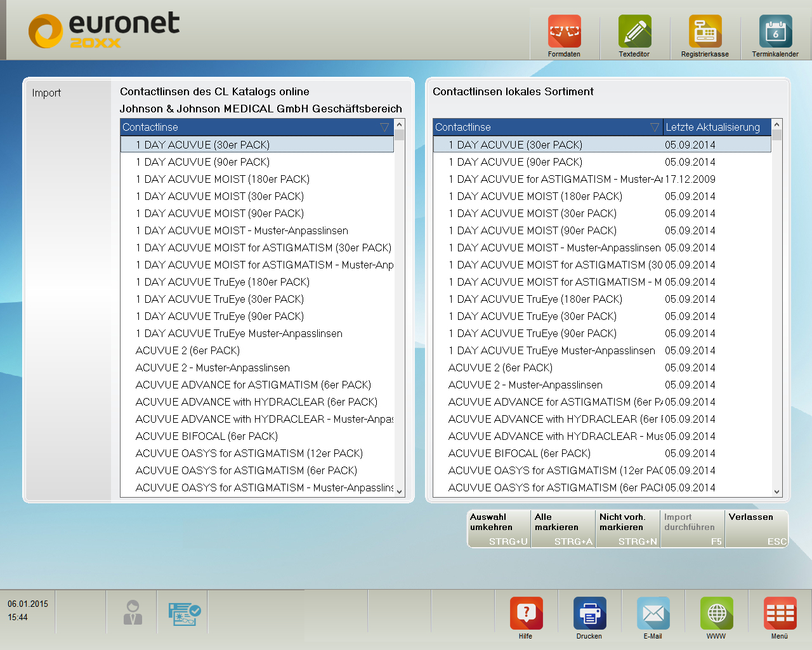The height and width of the screenshot is (650, 812).
Task: Click Auswahl umkehren button
Action: (x=499, y=529)
